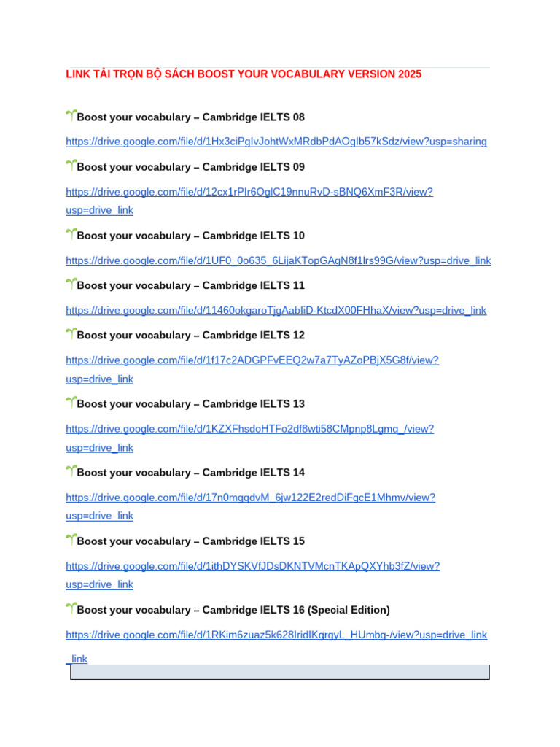Click the seedling icon beside Cambridge IELTS 12

(71, 334)
